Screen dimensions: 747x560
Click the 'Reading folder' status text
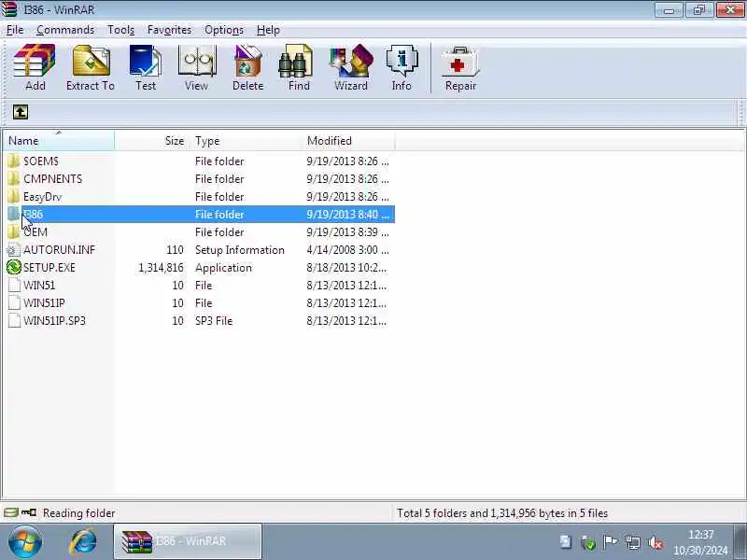(x=79, y=513)
